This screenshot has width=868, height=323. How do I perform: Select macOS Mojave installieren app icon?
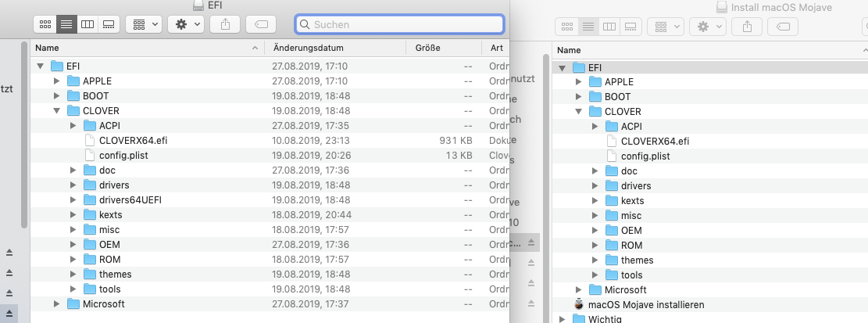578,304
